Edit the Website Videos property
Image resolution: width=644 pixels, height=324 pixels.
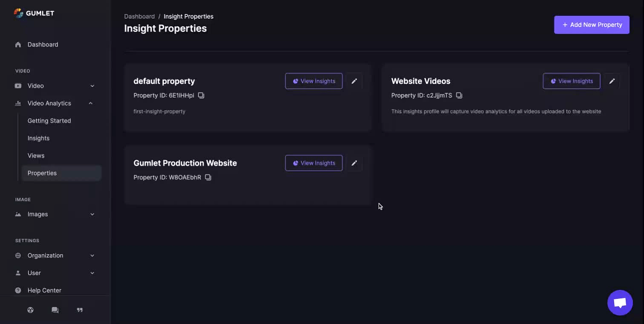612,81
